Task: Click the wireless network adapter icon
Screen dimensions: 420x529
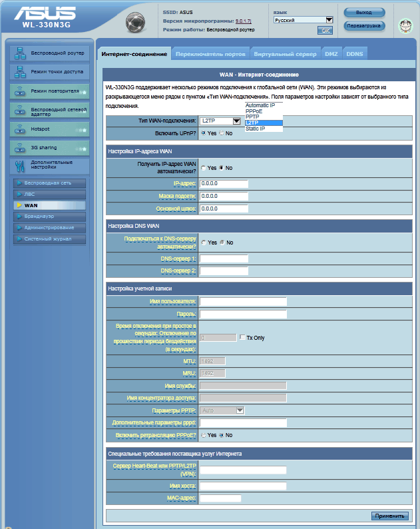Action: pos(20,111)
